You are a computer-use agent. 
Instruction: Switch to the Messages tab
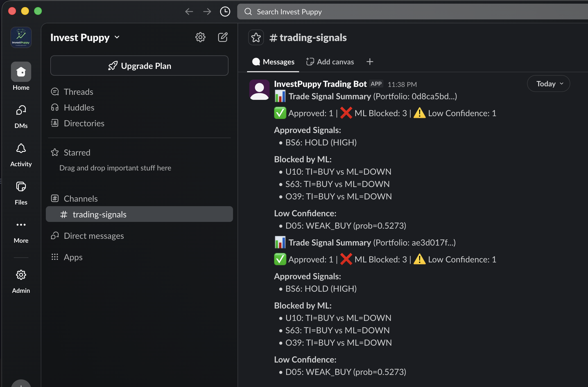(273, 62)
